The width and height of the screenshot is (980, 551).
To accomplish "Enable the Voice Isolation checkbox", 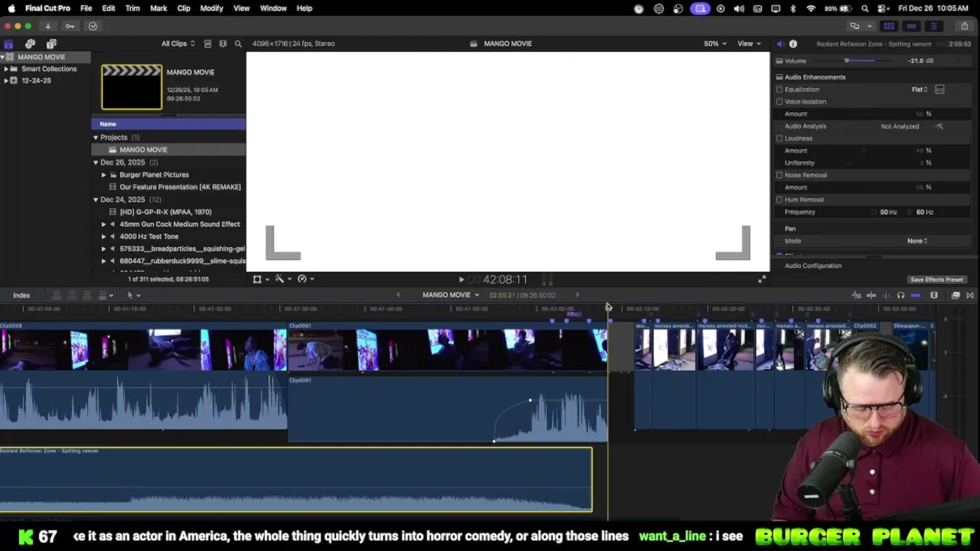I will [779, 102].
